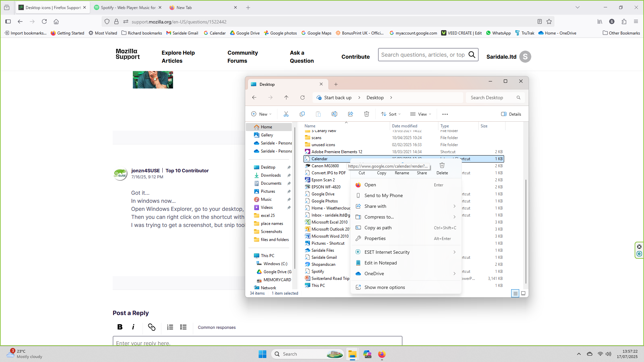The image size is (644, 362).
Task: Switch to the Spotify Web Player tab
Action: click(x=127, y=7)
